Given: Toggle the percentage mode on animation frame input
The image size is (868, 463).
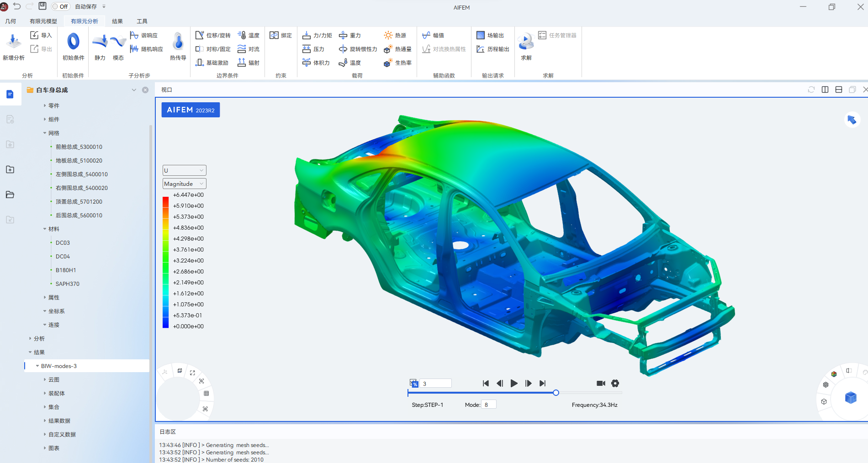Looking at the screenshot, I should point(414,384).
